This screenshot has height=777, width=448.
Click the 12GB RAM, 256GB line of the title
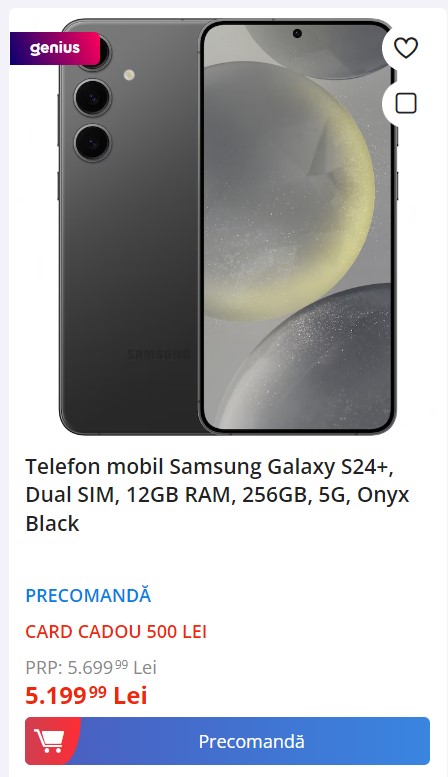click(x=216, y=495)
